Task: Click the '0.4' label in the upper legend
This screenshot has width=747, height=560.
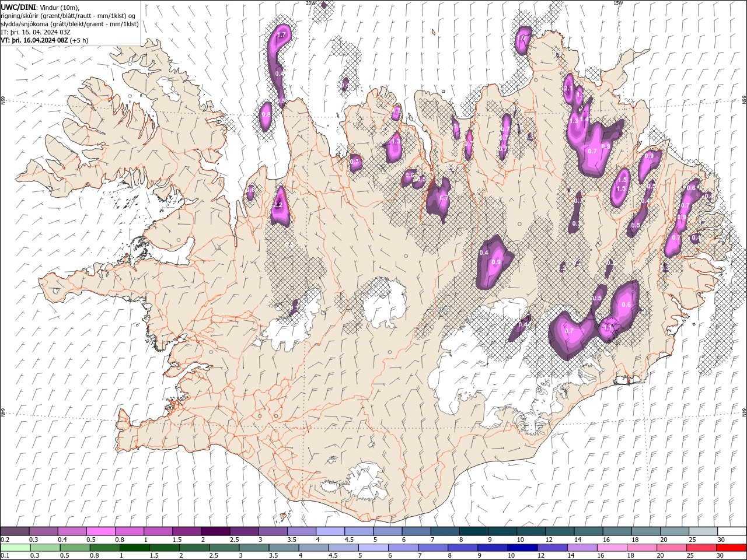Action: coord(62,540)
